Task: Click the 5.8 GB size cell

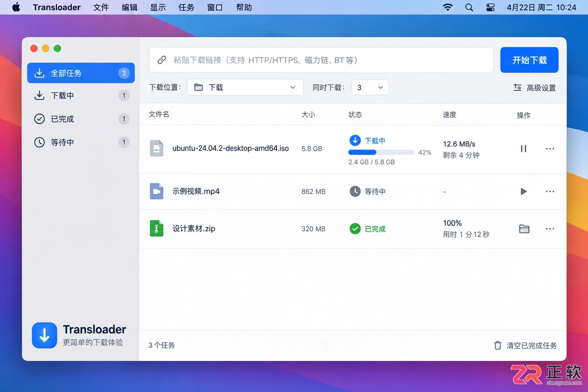Action: (312, 149)
